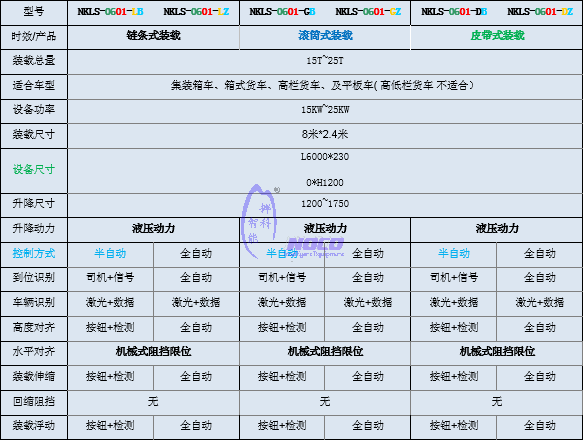Click the 装载尺寸 row label

(34, 134)
